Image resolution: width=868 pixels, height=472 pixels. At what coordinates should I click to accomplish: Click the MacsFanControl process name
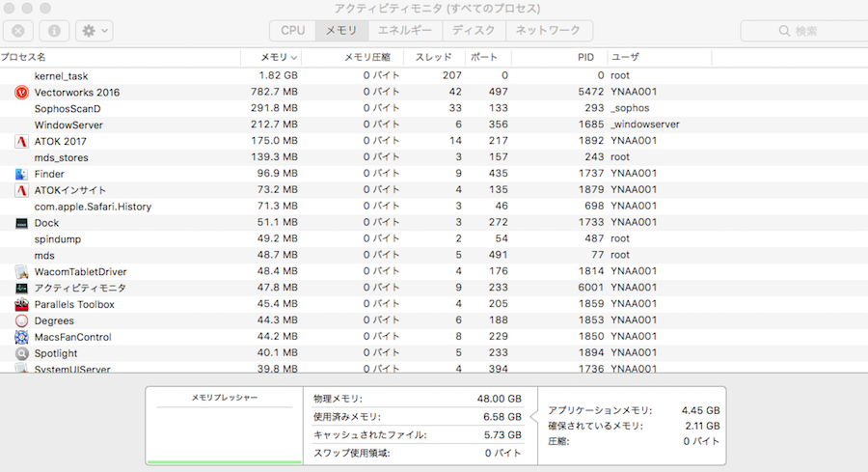click(72, 337)
